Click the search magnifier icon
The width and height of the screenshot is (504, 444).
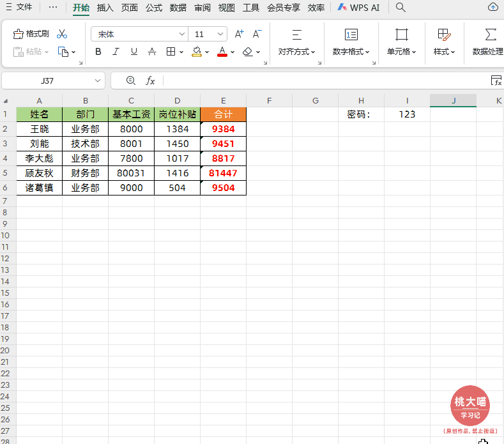(401, 7)
